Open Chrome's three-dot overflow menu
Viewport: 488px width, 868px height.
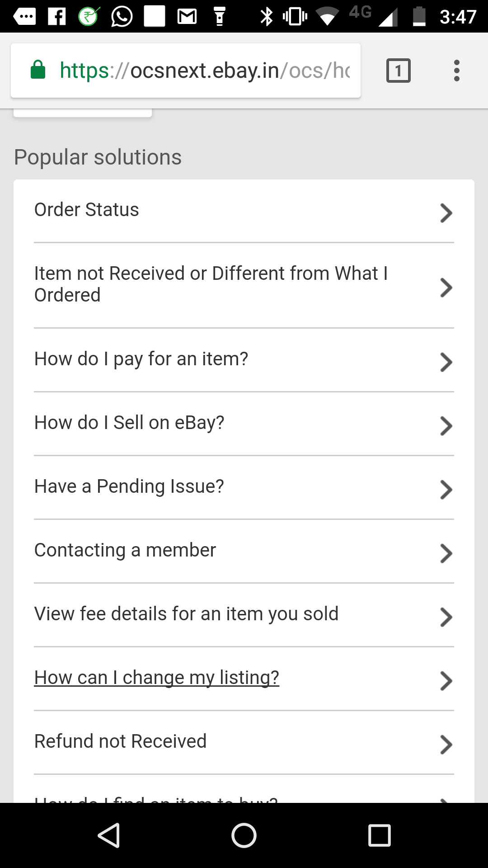(x=457, y=71)
